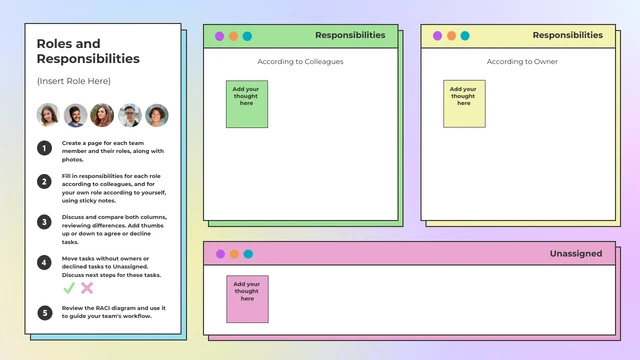This screenshot has height=360, width=640.
Task: Click the step 1 number circle
Action: [44, 148]
